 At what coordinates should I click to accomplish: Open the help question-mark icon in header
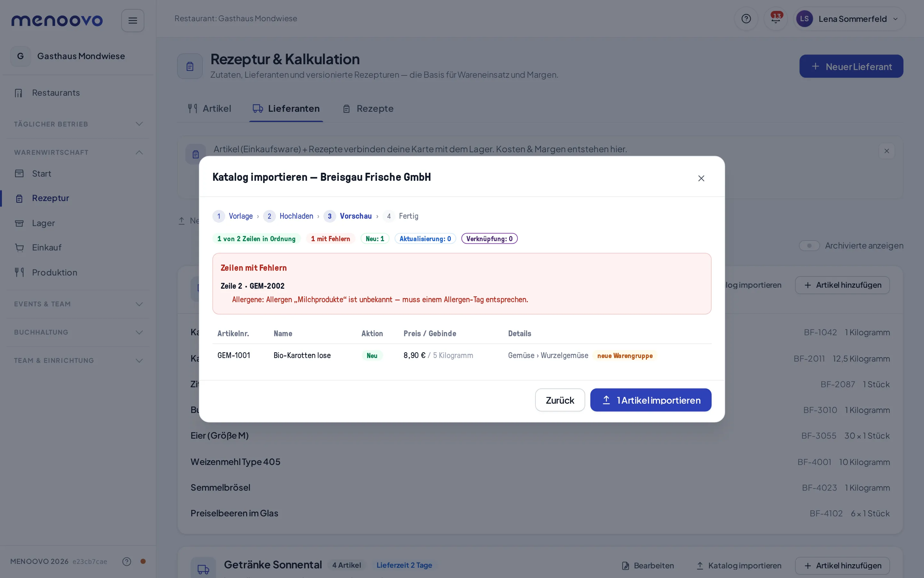746,19
